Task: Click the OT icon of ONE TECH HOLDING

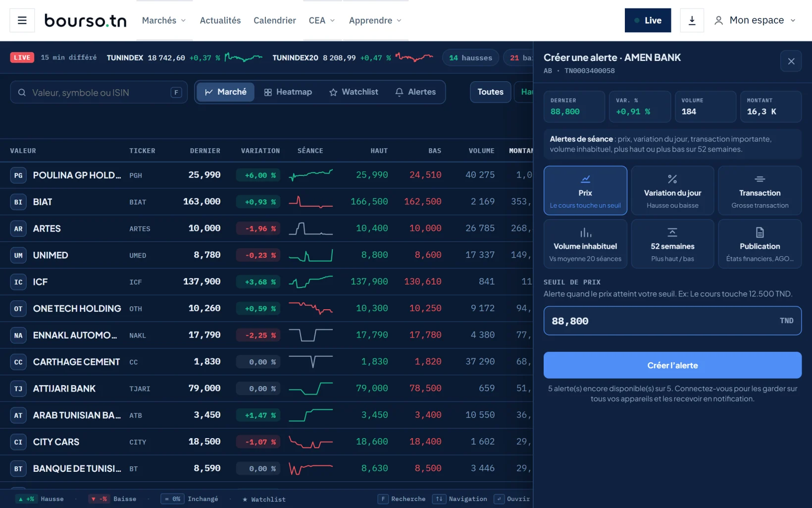Action: [18, 309]
